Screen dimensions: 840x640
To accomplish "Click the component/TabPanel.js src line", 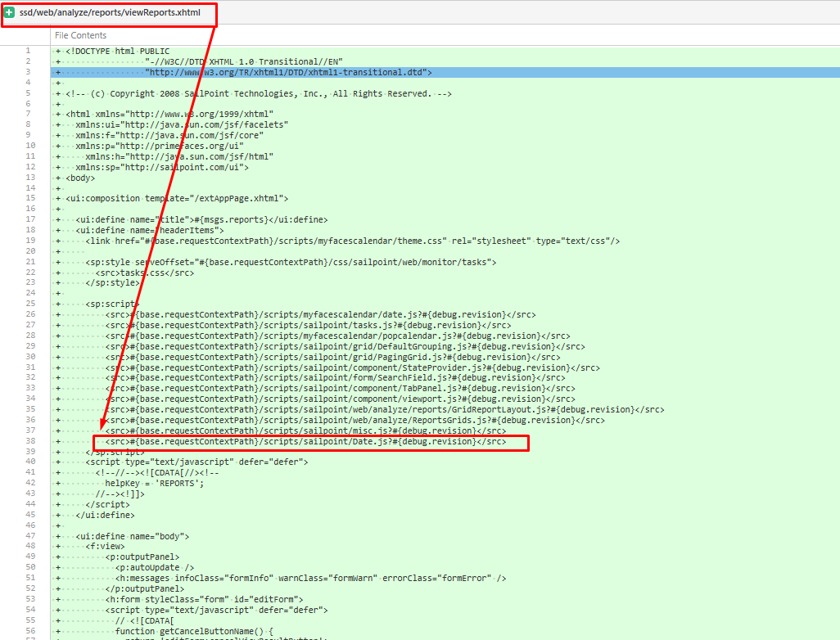I will (341, 388).
